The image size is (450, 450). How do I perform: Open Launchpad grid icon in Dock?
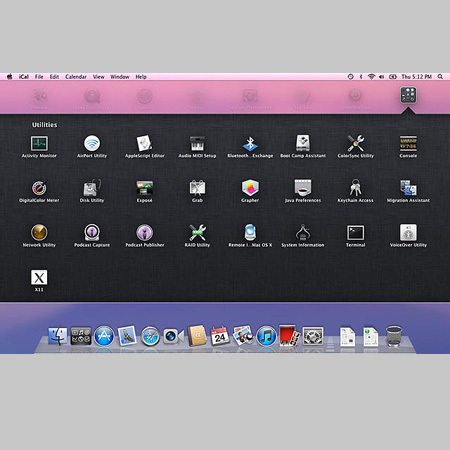click(x=81, y=336)
